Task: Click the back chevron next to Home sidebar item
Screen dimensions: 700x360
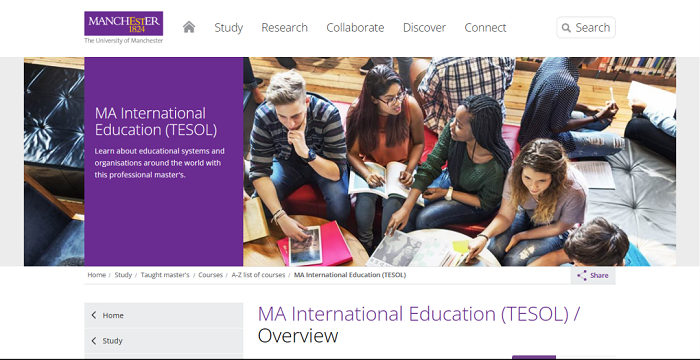Action: tap(94, 315)
